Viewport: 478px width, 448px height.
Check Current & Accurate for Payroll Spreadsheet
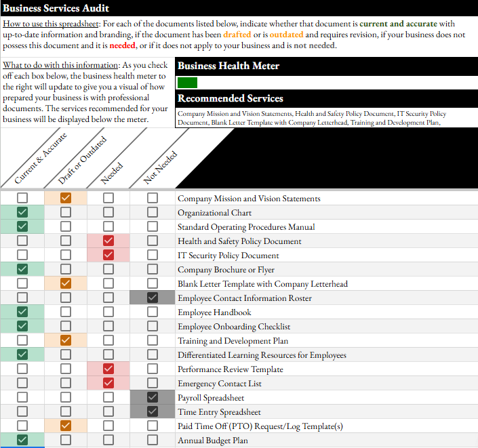click(22, 397)
